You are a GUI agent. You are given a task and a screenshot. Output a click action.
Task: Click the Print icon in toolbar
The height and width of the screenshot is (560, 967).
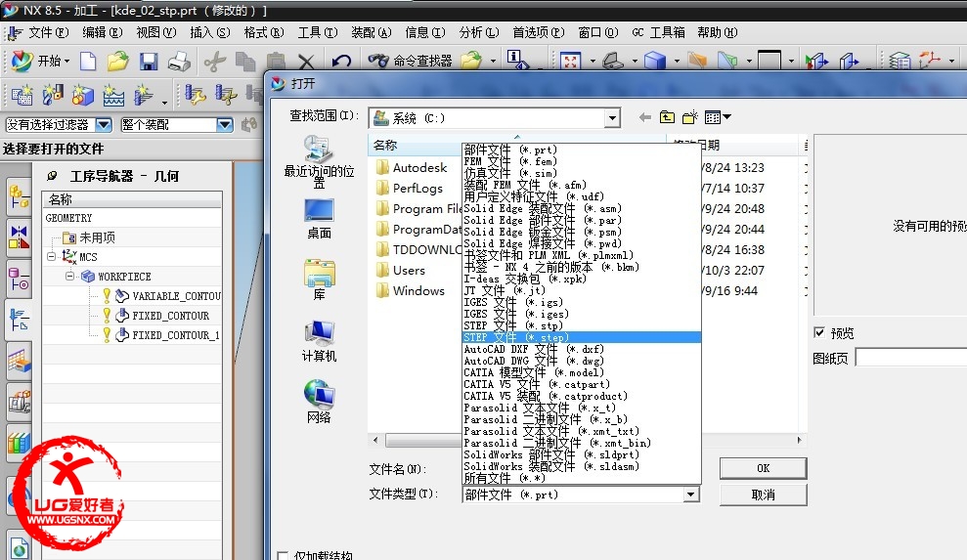click(x=180, y=61)
